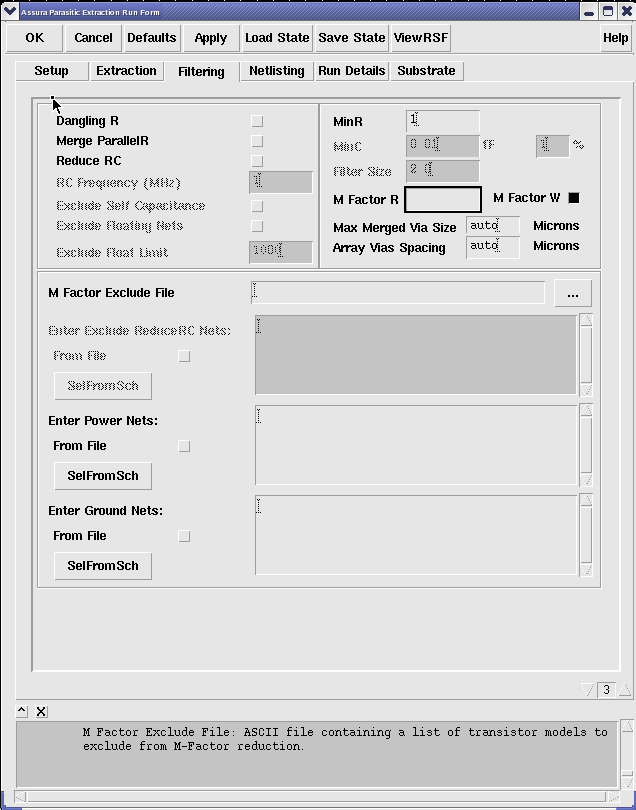Click the page number 3 box
Screen dimensions: 636x810
point(607,690)
